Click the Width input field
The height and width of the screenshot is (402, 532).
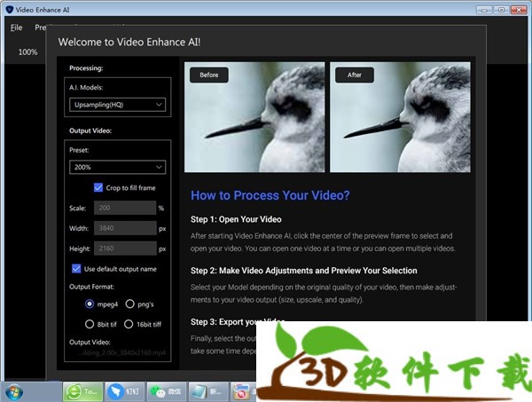point(125,228)
